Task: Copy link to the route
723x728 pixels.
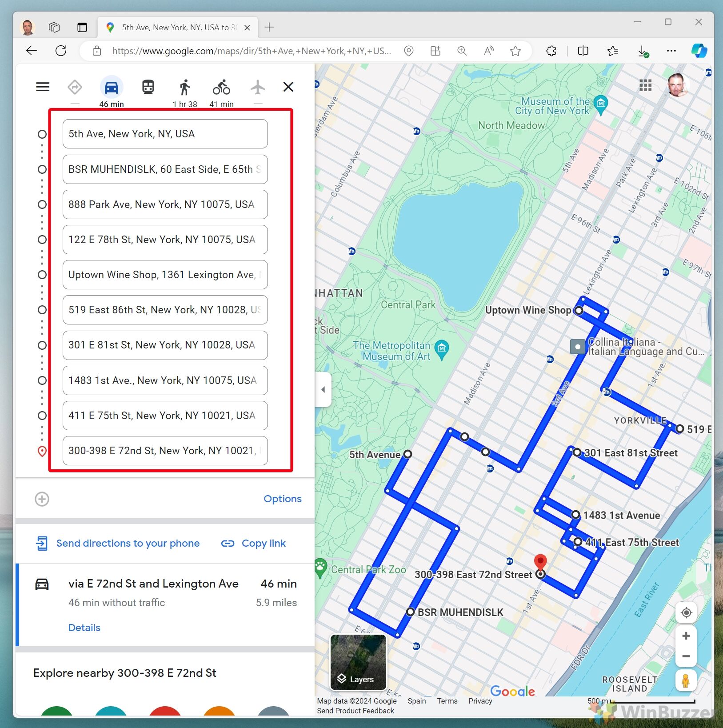Action: point(263,543)
